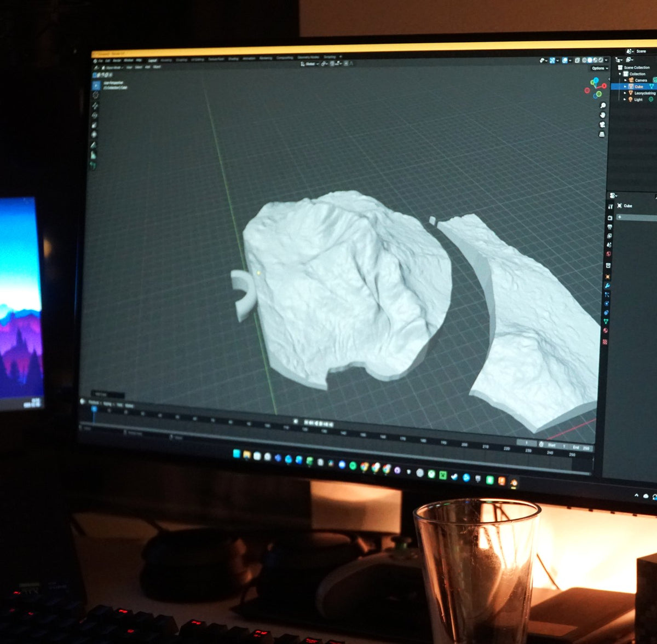Viewport: 657px width, 644px height.
Task: Expand the Camera item in outliner
Action: [x=625, y=80]
